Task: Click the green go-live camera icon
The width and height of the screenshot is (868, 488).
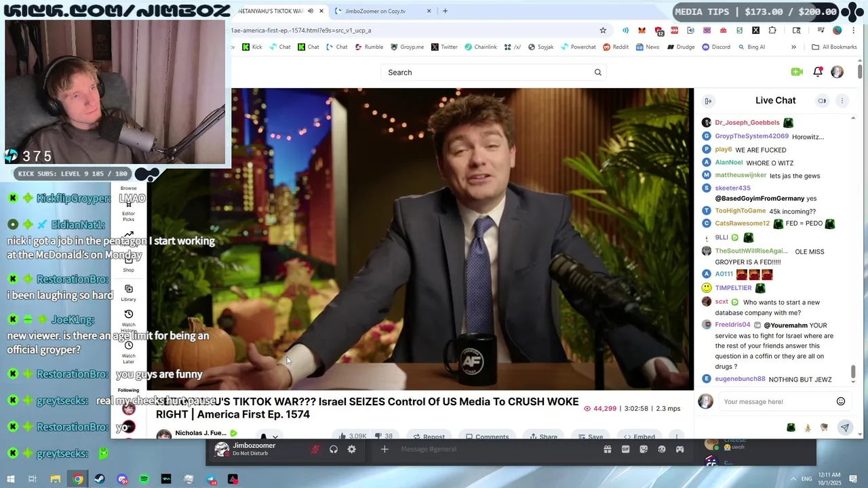Action: [797, 72]
